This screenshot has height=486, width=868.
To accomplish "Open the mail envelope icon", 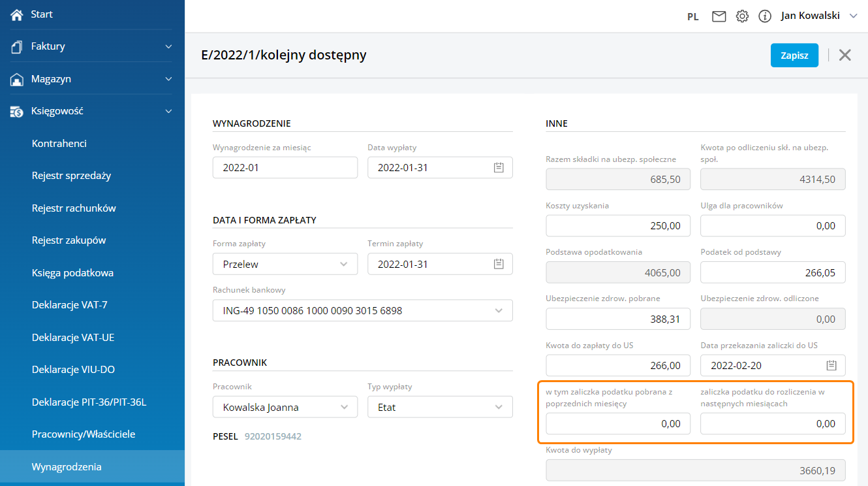I will 719,16.
